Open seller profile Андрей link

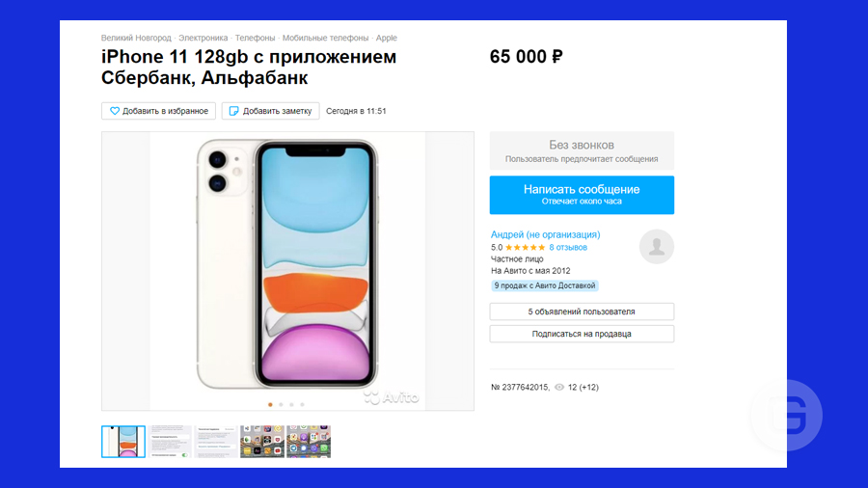click(545, 234)
